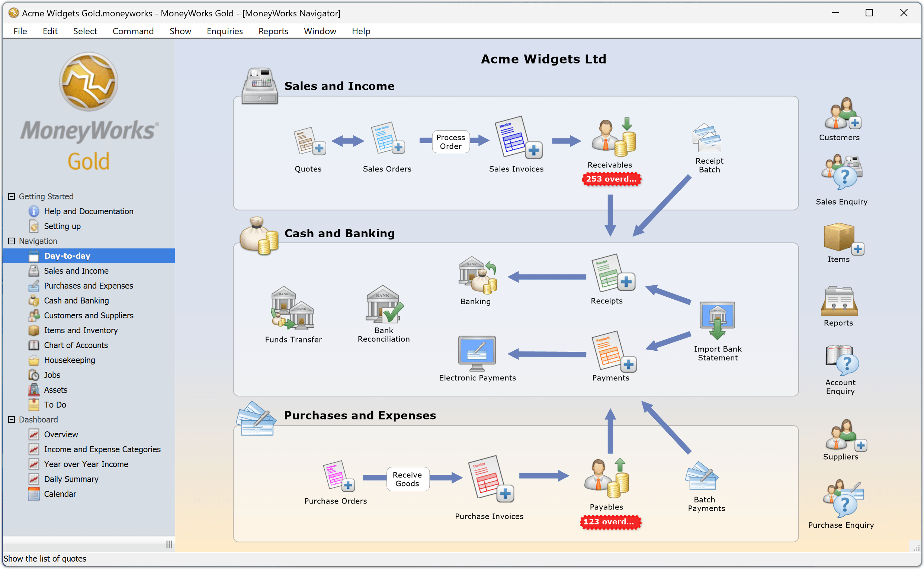
Task: Open the Suppliers icon panel
Action: tap(839, 436)
